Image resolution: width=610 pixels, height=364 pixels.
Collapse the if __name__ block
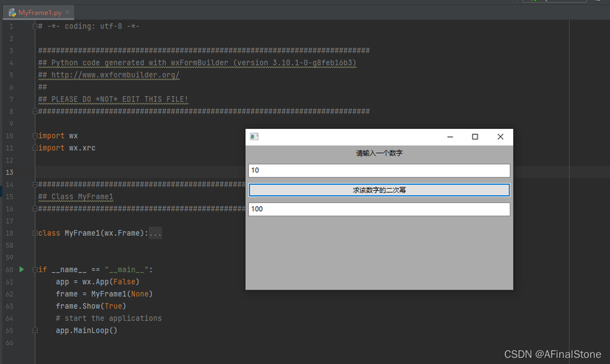[x=35, y=269]
